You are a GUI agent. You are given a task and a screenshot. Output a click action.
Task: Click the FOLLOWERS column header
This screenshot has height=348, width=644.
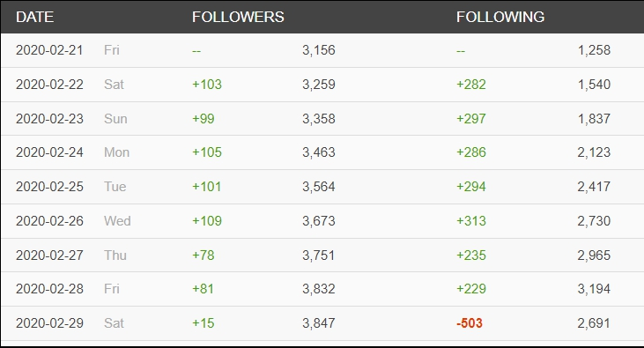coord(238,17)
